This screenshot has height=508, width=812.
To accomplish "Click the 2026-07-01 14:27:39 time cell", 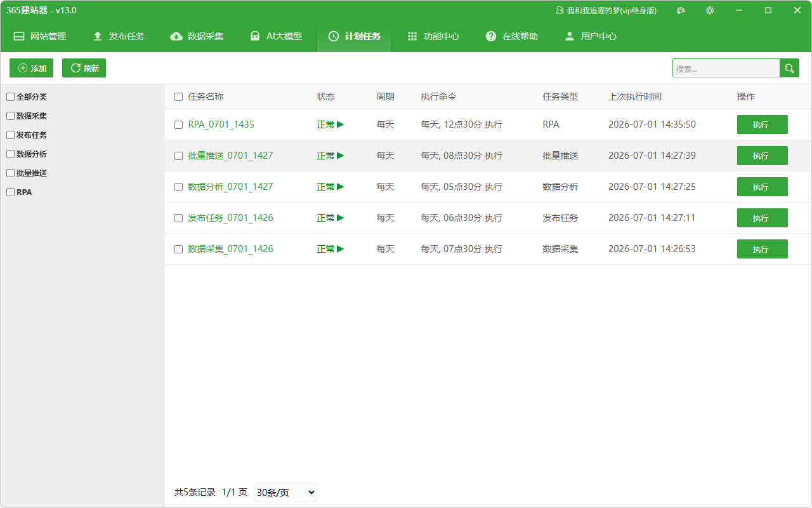I will (652, 156).
